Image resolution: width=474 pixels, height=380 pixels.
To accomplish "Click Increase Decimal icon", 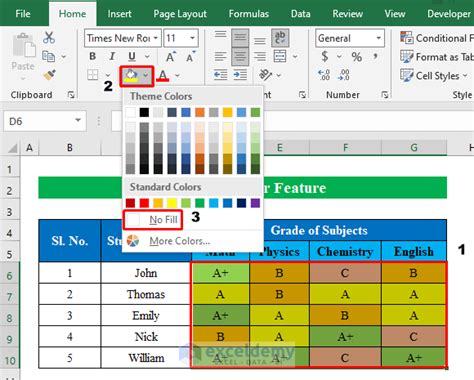I will pyautogui.click(x=324, y=75).
